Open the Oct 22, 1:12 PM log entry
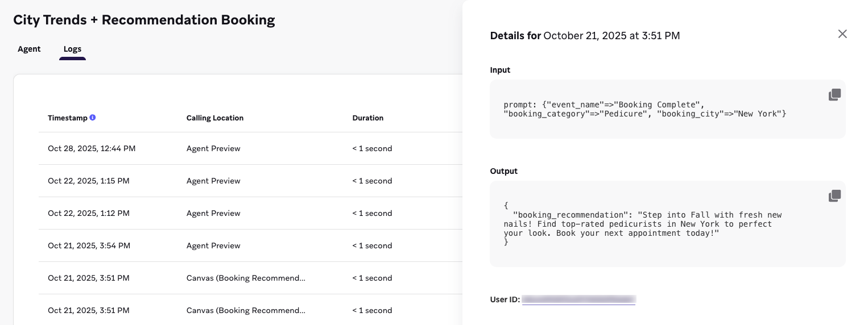 tap(89, 214)
